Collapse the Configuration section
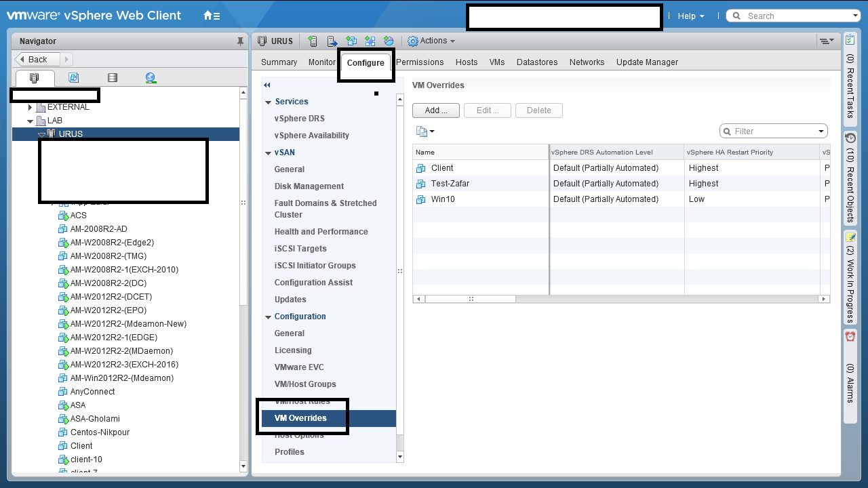 click(268, 317)
